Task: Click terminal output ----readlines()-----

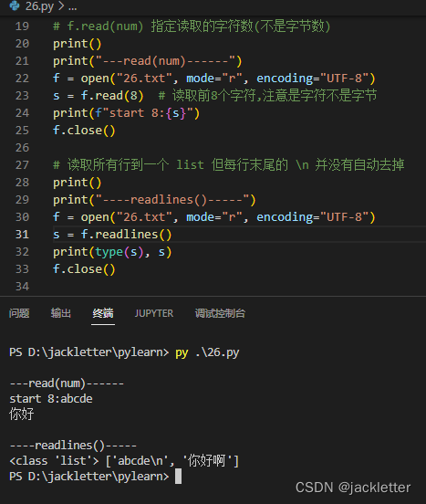Action: pyautogui.click(x=73, y=446)
